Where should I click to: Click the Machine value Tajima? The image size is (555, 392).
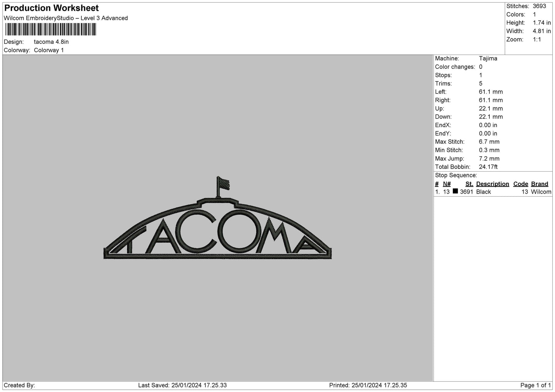click(x=488, y=58)
